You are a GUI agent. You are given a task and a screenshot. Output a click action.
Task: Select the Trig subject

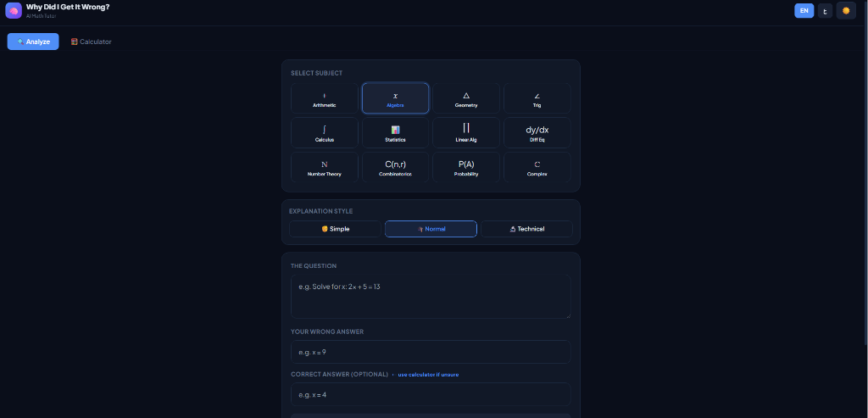pos(537,98)
